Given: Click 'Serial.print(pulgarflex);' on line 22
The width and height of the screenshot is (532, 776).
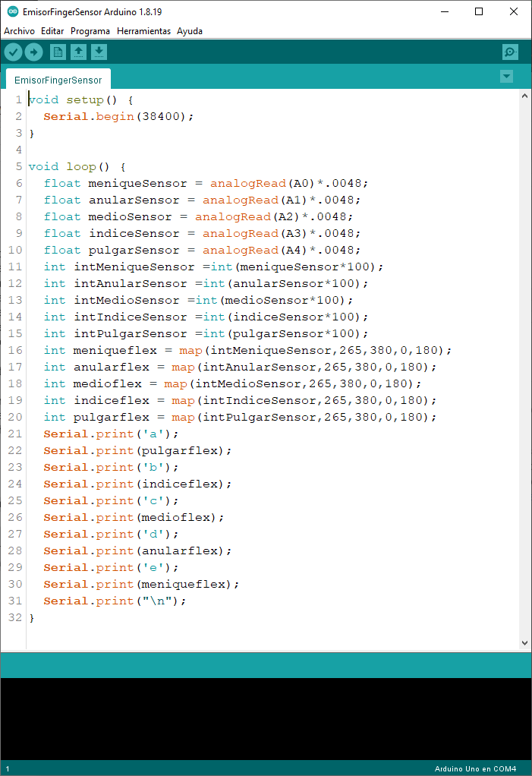Looking at the screenshot, I should (x=137, y=451).
